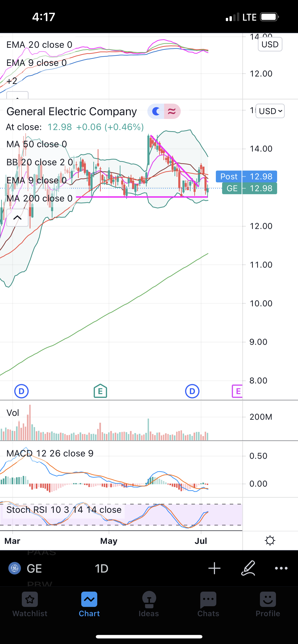Screen dimensions: 298x644
Task: Tap the GE logo symbol icon
Action: click(15, 568)
